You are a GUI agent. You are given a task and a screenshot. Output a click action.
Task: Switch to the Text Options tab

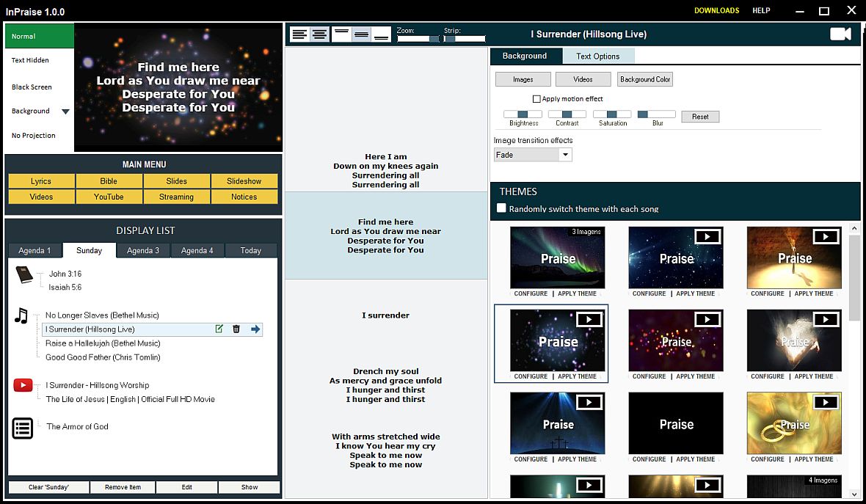(x=597, y=56)
